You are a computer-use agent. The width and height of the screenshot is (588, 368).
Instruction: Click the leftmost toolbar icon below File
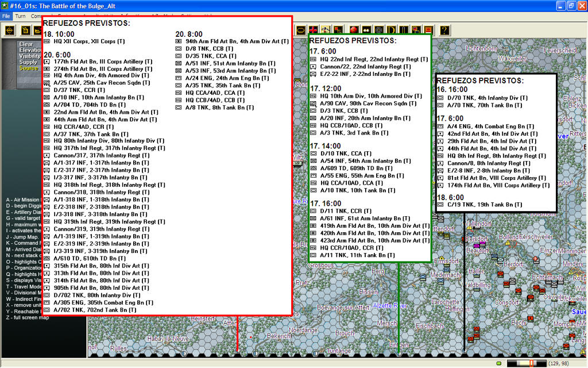[x=10, y=29]
